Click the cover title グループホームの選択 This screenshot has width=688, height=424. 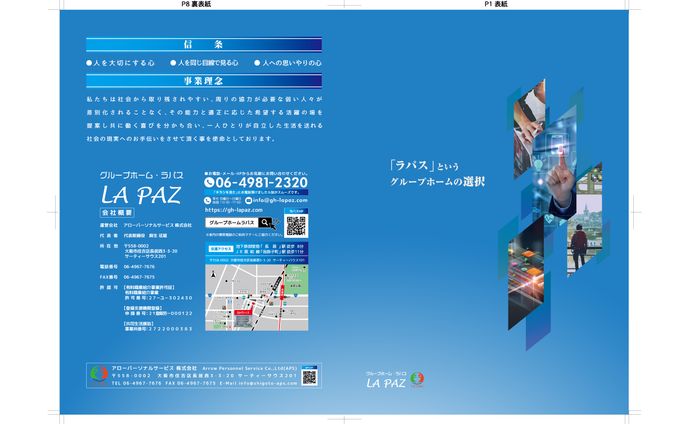(x=437, y=181)
